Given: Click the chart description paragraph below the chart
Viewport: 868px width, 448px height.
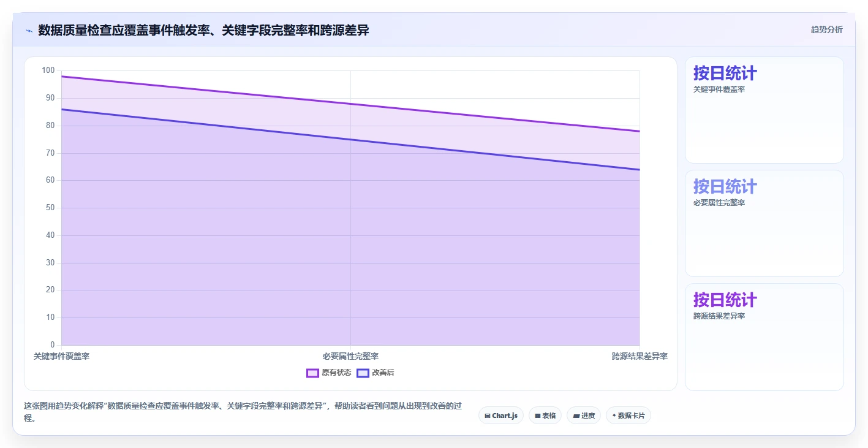Looking at the screenshot, I should click(242, 412).
